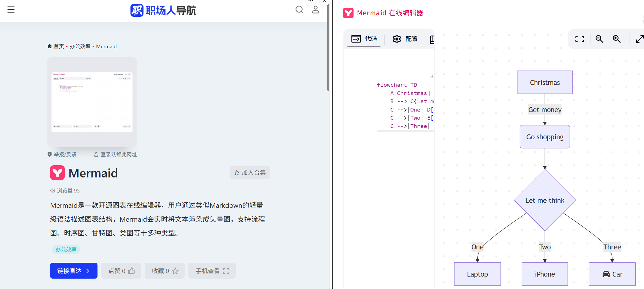This screenshot has width=644, height=289.
Task: Click 手机查看 QR code button
Action: pyautogui.click(x=212, y=271)
